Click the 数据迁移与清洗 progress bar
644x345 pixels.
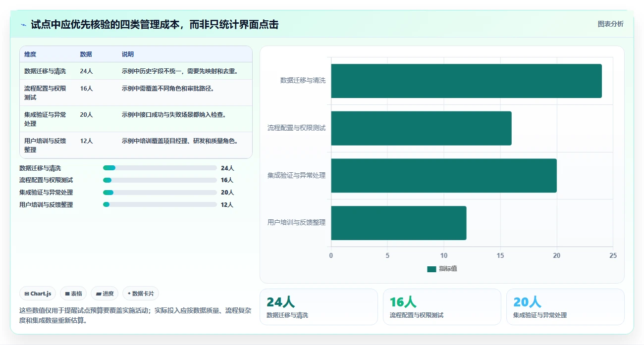click(x=160, y=168)
